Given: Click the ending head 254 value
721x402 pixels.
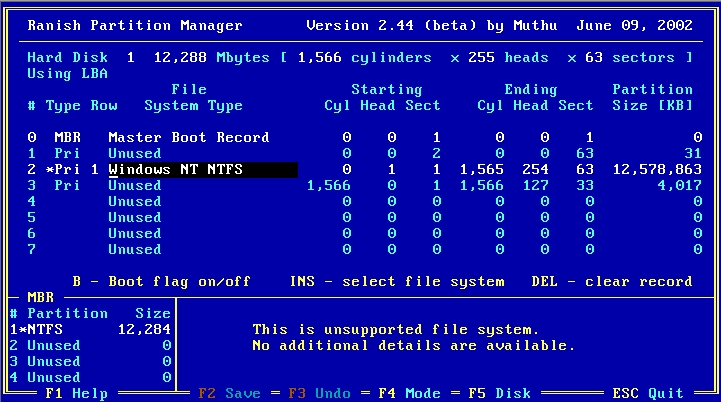Looking at the screenshot, I should 536,170.
